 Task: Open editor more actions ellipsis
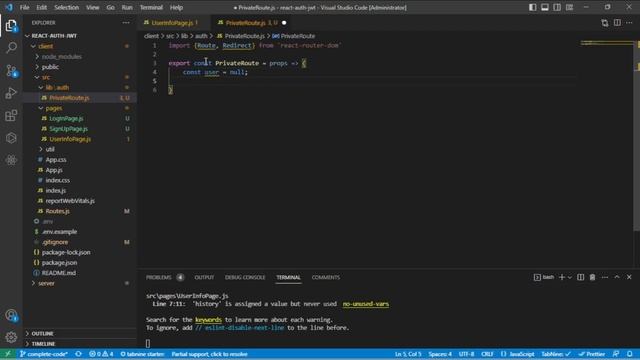(629, 23)
